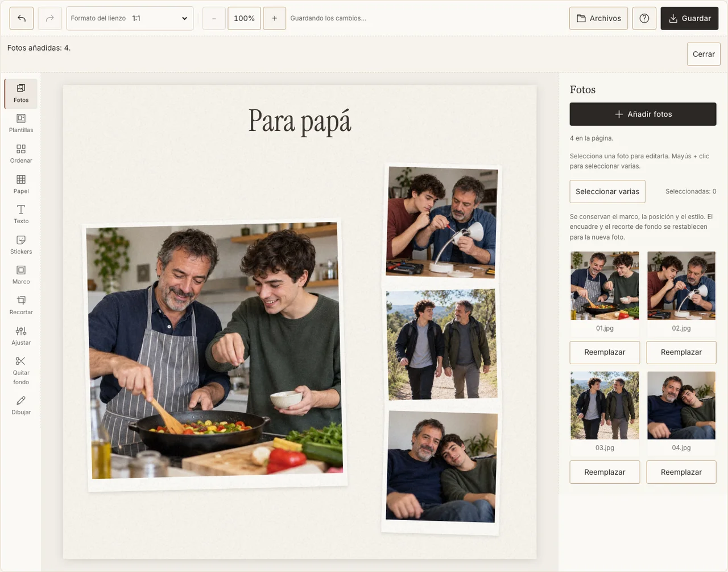Click Reemplazar under 02.jpg
Image resolution: width=728 pixels, height=572 pixels.
(x=681, y=352)
